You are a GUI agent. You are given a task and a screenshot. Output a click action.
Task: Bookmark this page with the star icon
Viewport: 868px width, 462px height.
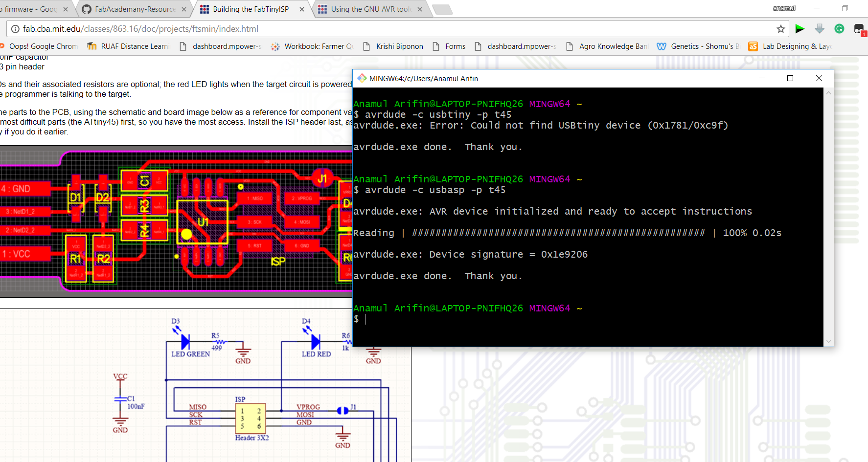pyautogui.click(x=780, y=29)
